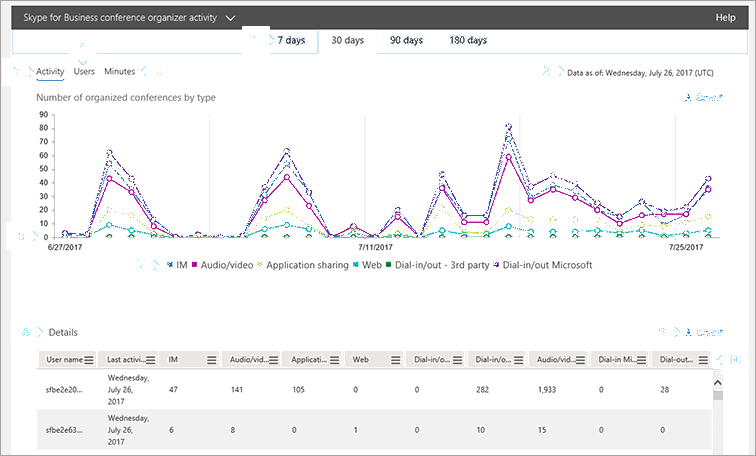The width and height of the screenshot is (756, 456).
Task: Click Export link beside Details
Action: click(709, 333)
